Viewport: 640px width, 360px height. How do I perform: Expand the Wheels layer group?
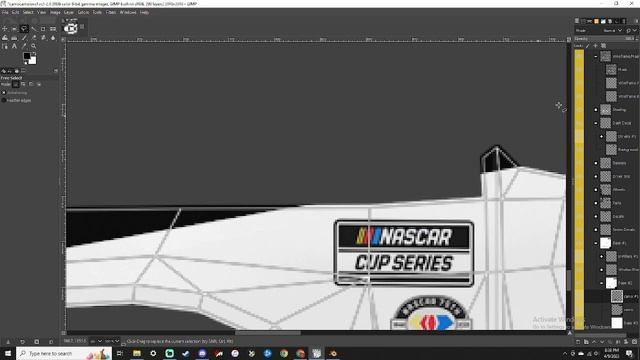pyautogui.click(x=596, y=190)
